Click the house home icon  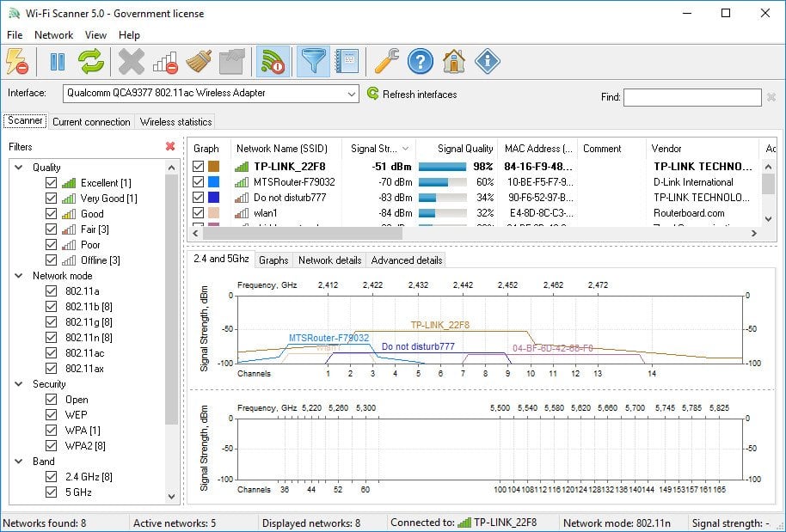pos(454,62)
